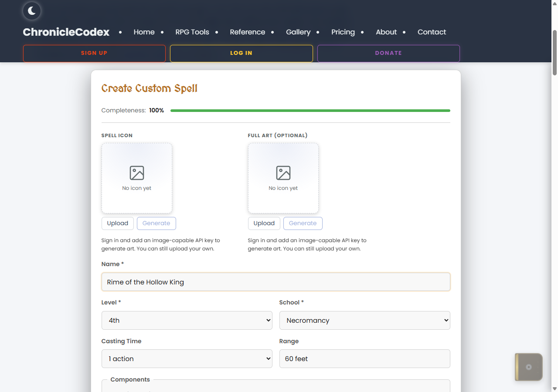Click the Range field showing 60 feet
558x392 pixels.
pos(365,358)
